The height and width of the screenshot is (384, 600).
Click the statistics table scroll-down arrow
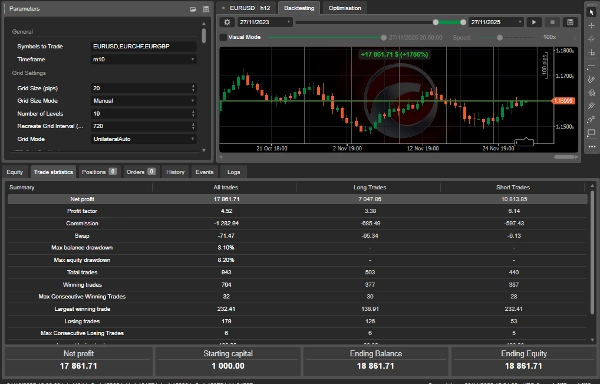(x=592, y=340)
